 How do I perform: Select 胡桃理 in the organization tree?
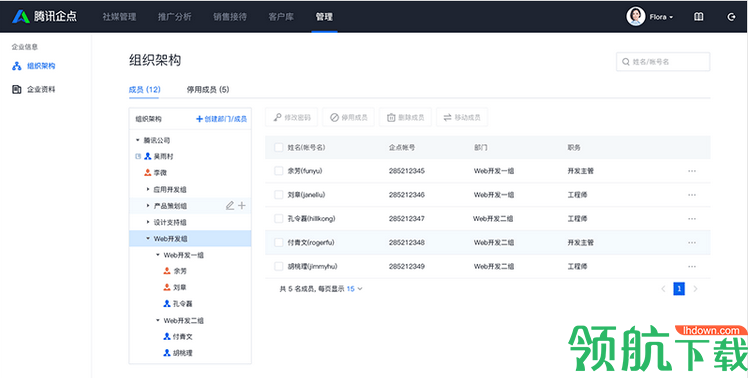[178, 353]
